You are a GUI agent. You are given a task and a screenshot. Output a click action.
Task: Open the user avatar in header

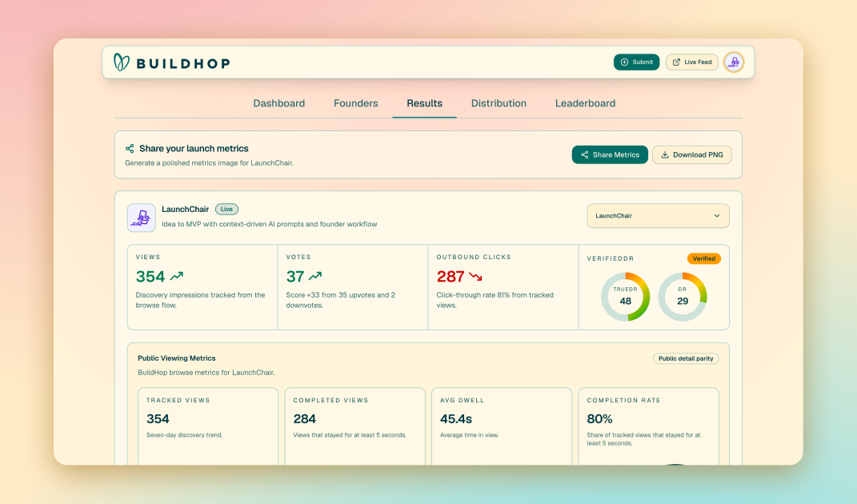(734, 62)
